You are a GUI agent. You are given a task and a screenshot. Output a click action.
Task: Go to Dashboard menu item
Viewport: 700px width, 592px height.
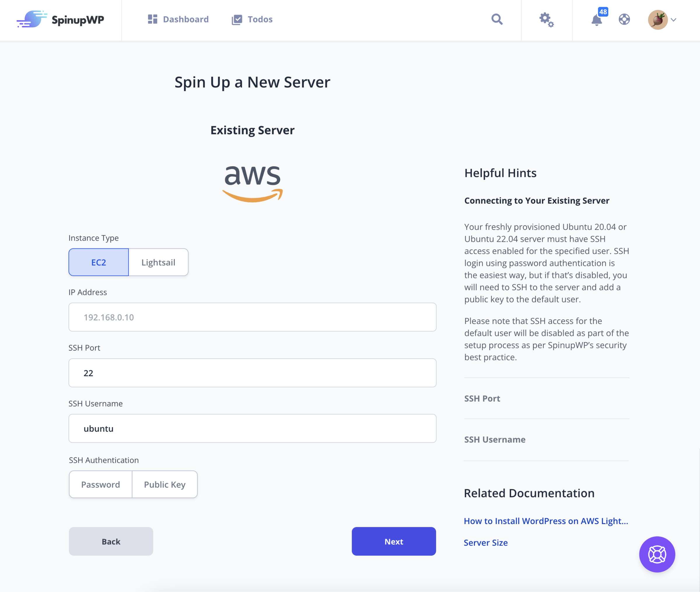pyautogui.click(x=178, y=19)
